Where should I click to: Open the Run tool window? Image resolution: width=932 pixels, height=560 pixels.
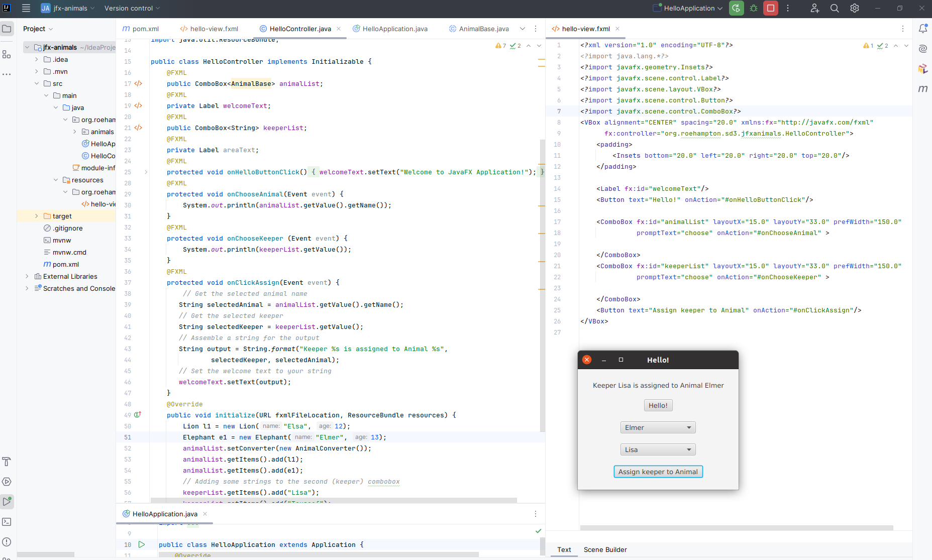tap(7, 501)
